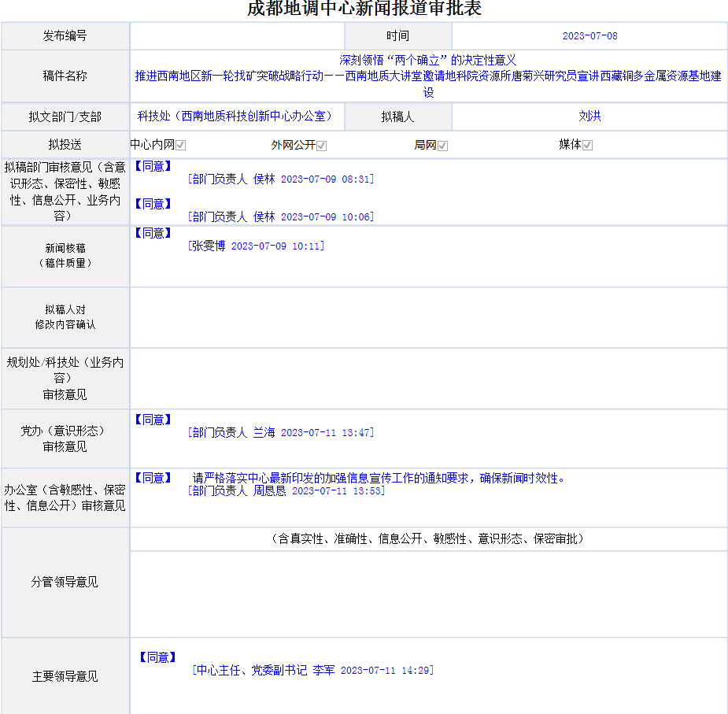Click 【同意】 above the 侯林 08:31 signature
Image resolution: width=728 pixels, height=714 pixels.
pyautogui.click(x=153, y=166)
